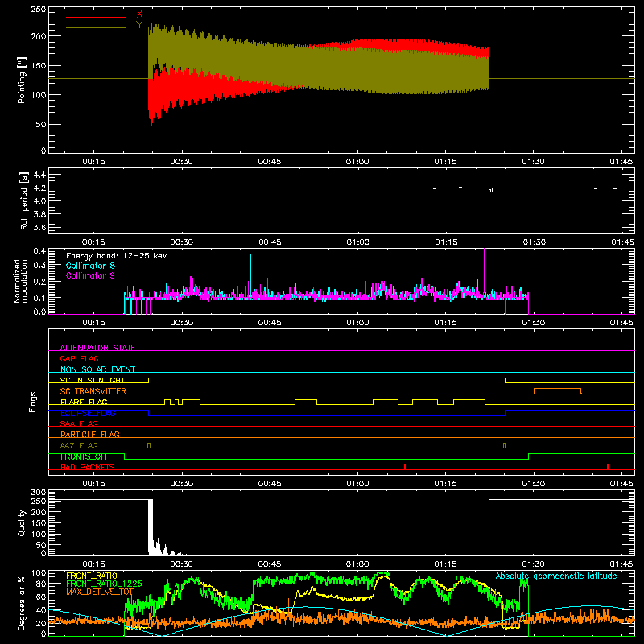Click the FLARE_FLAG label
The height and width of the screenshot is (644, 644).
pyautogui.click(x=84, y=401)
